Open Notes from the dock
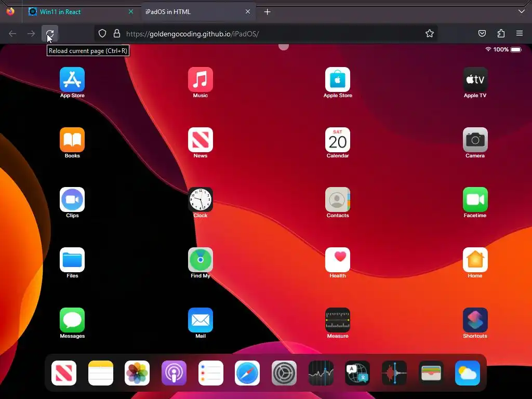 [100, 373]
